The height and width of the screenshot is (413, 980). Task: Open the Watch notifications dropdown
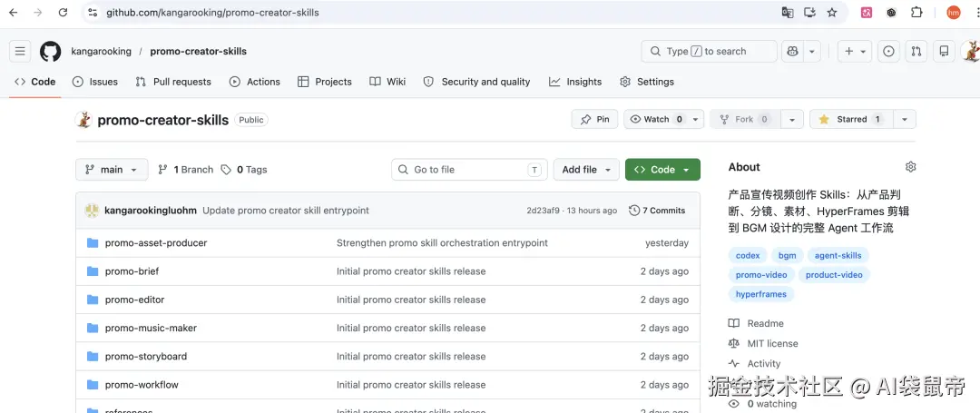tap(663, 119)
